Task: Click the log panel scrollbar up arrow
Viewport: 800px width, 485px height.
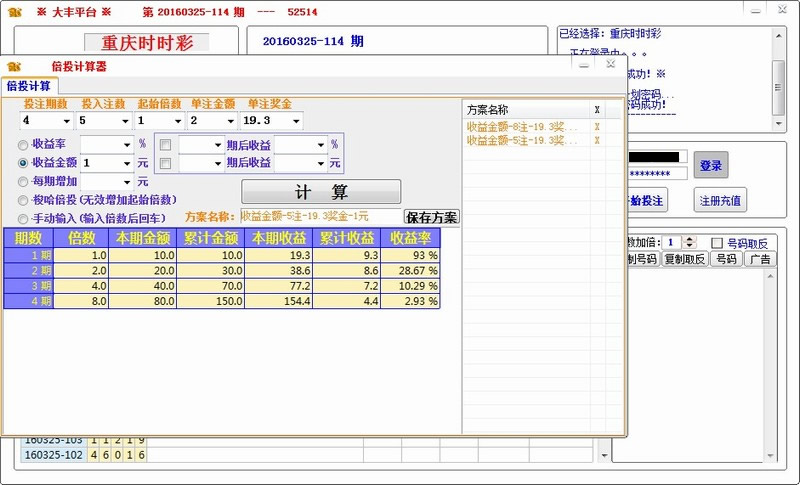Action: coord(778,36)
